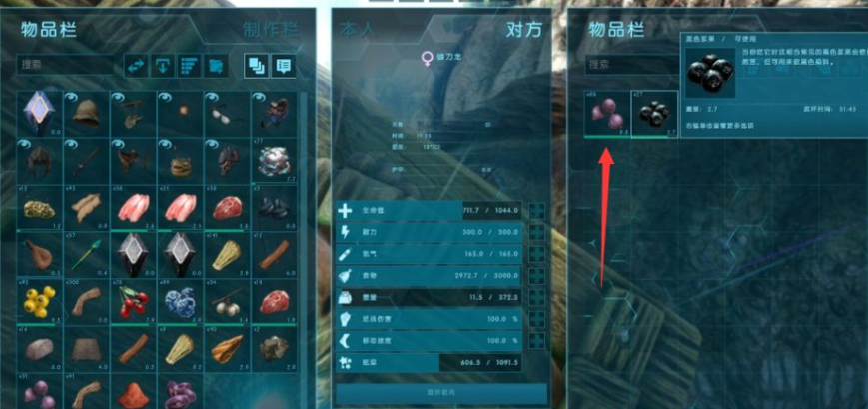
Task: Click the left inventory 搜索 search field
Action: point(68,65)
